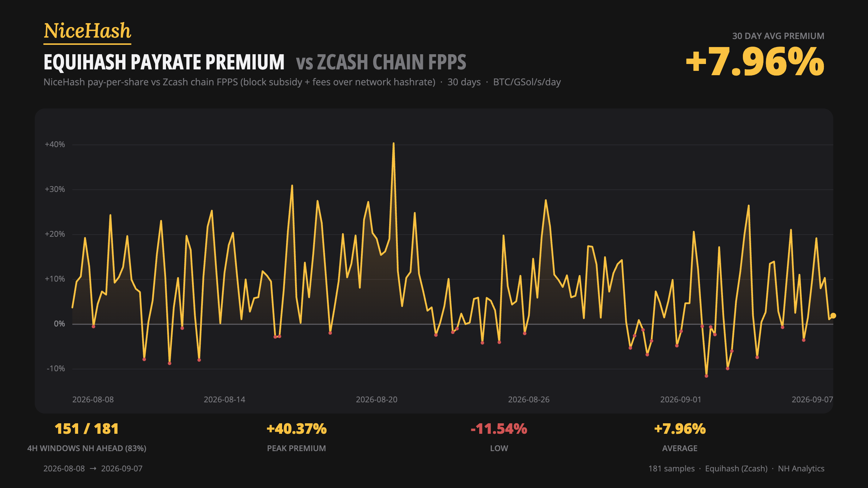Click the BTC/GSol/s/day unit text
Viewport: 868px width, 488px height.
527,82
